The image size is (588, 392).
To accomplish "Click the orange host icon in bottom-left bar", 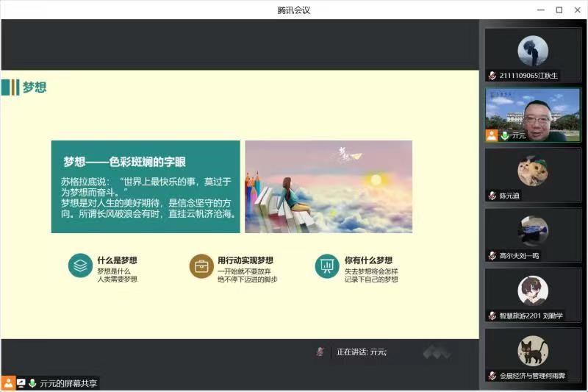I will click(x=8, y=383).
